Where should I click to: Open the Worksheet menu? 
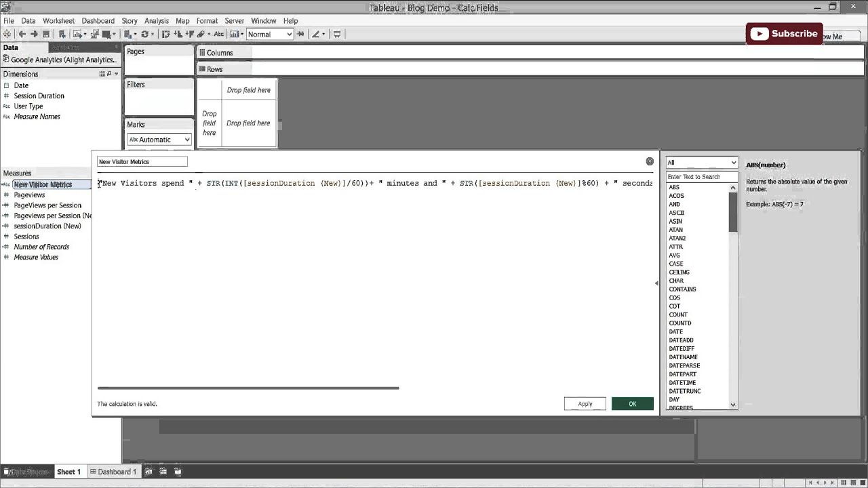coord(58,21)
